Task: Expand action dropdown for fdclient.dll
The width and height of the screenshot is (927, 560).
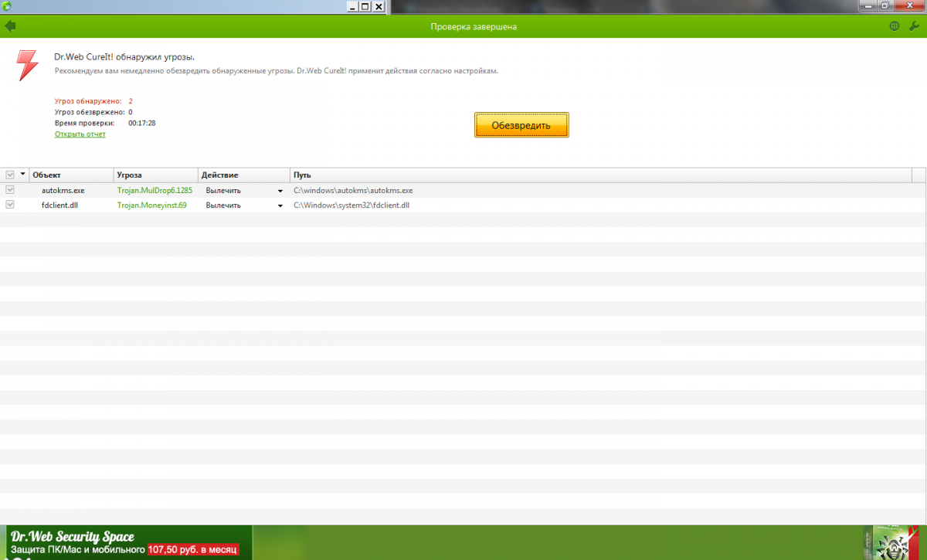Action: click(280, 205)
